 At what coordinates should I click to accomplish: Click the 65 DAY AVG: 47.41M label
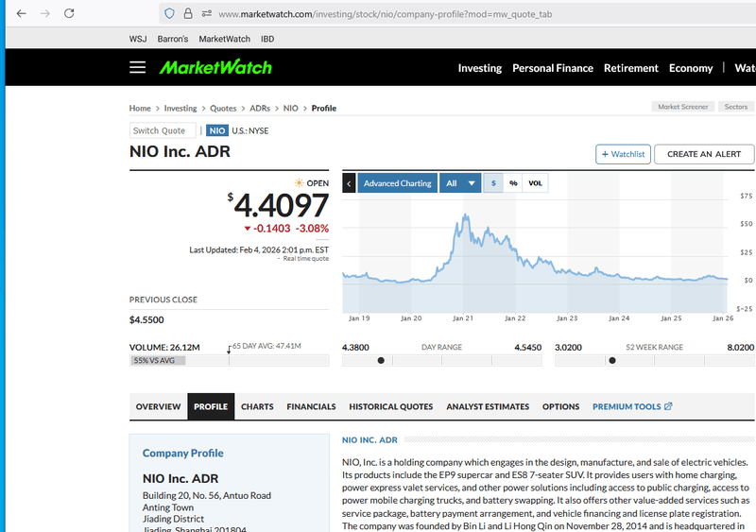(x=266, y=346)
